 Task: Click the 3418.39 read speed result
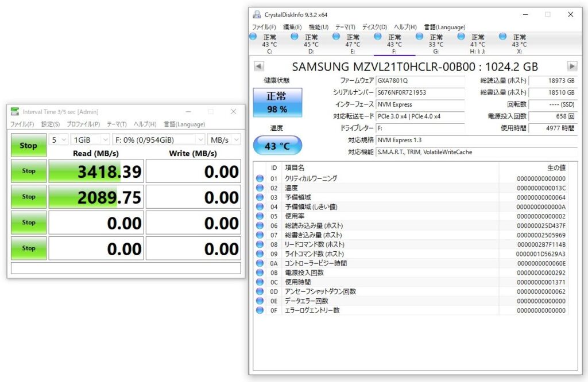click(x=96, y=171)
